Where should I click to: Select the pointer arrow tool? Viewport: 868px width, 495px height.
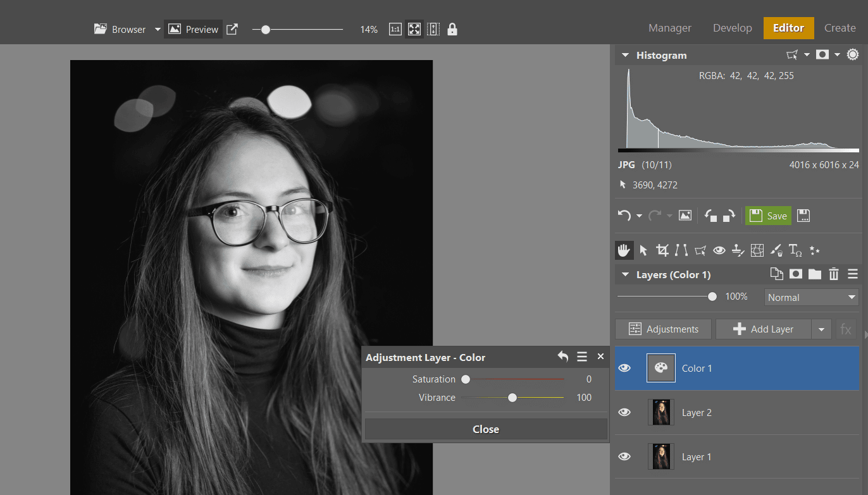click(x=643, y=250)
